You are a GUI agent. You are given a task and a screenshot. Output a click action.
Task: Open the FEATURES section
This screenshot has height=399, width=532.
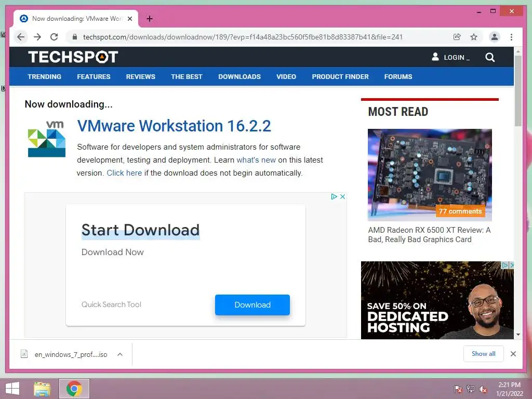click(x=94, y=77)
